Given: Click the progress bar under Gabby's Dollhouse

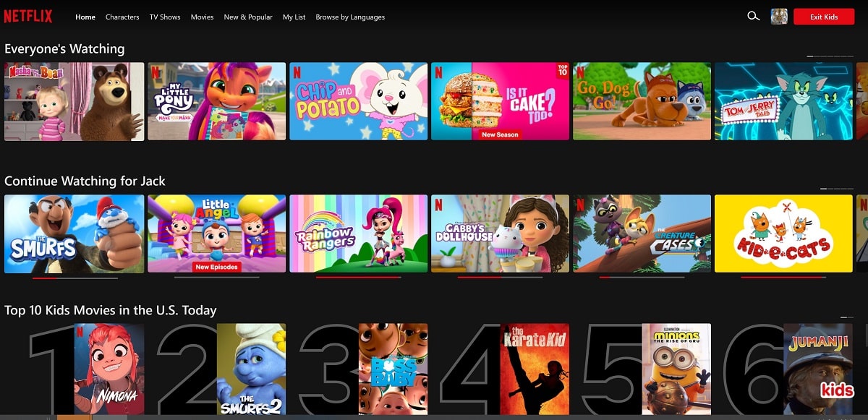Looking at the screenshot, I should 500,278.
